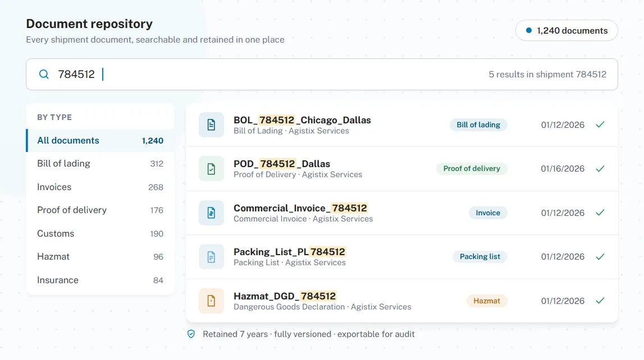This screenshot has width=644, height=360.
Task: Open Commercial_Invoice_784512 document
Action: [x=300, y=208]
